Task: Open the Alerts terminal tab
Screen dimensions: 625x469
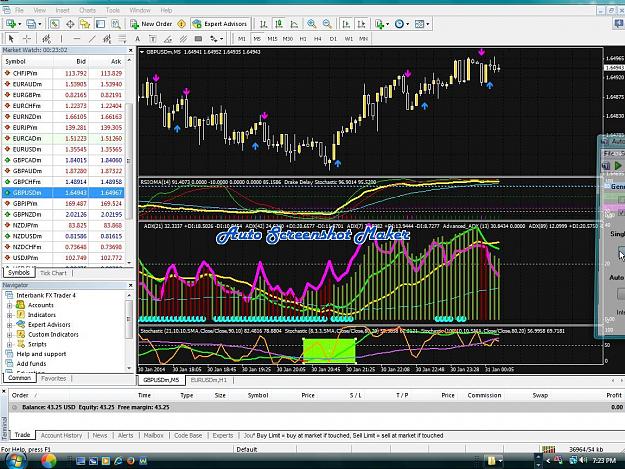Action: [126, 436]
